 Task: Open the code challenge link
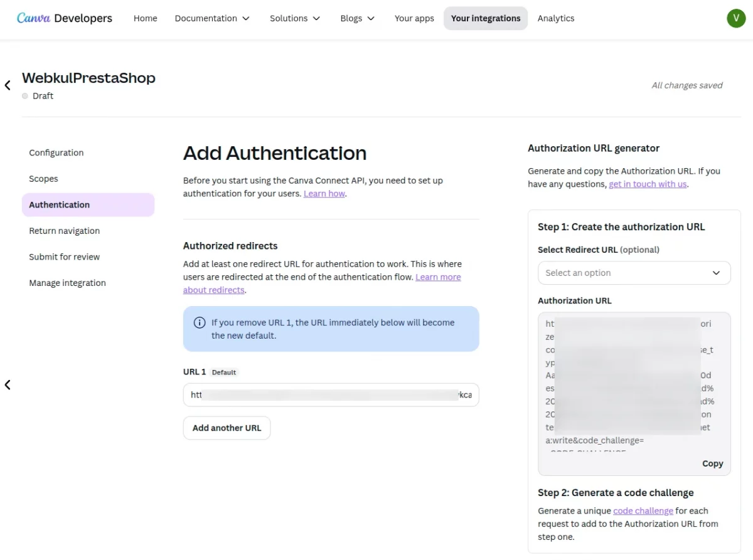(643, 511)
